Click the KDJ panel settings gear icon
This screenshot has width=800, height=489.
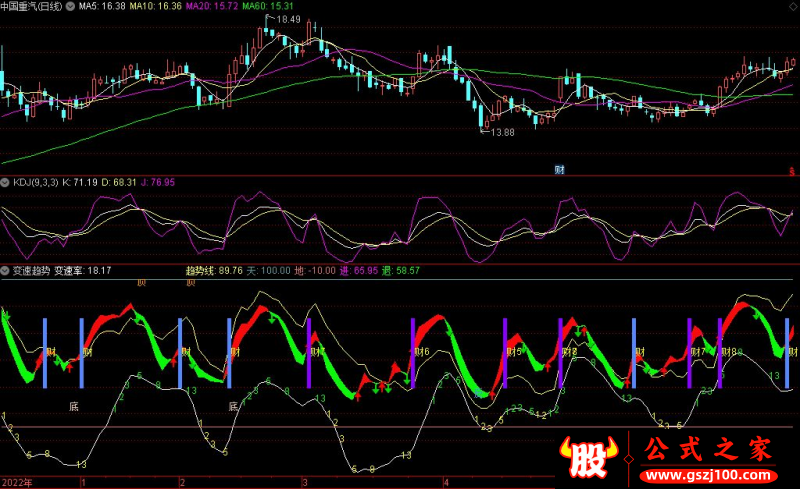pos(4,183)
